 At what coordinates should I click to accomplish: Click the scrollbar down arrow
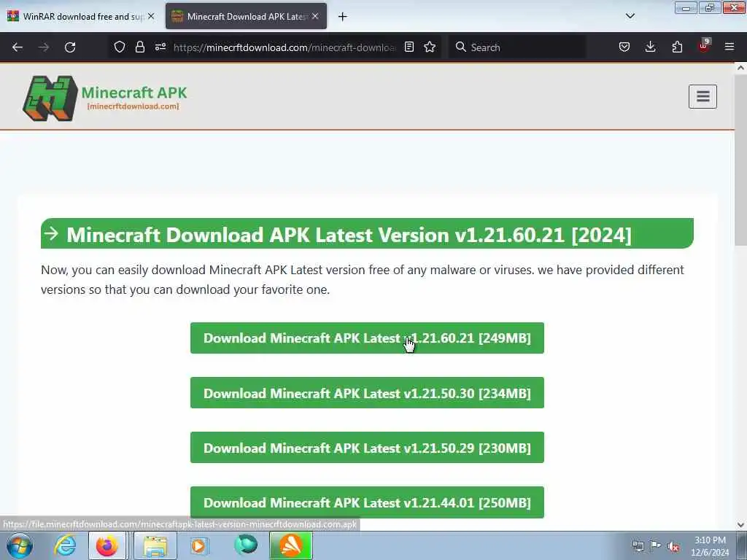point(740,525)
